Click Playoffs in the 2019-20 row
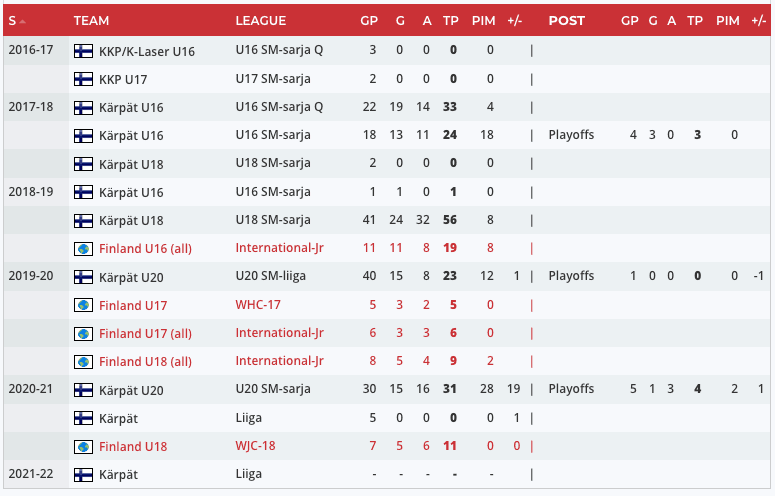 coord(571,276)
